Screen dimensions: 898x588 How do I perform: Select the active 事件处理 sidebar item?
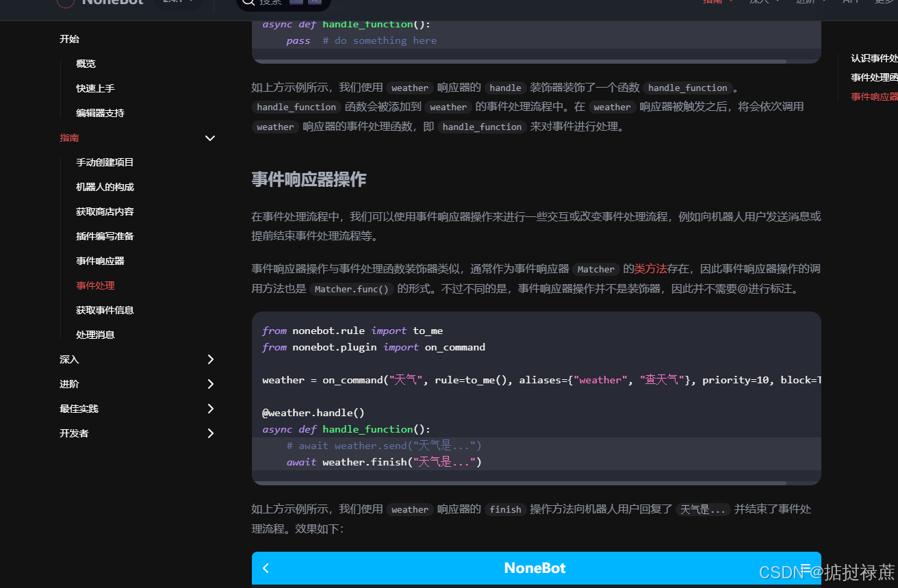[95, 285]
